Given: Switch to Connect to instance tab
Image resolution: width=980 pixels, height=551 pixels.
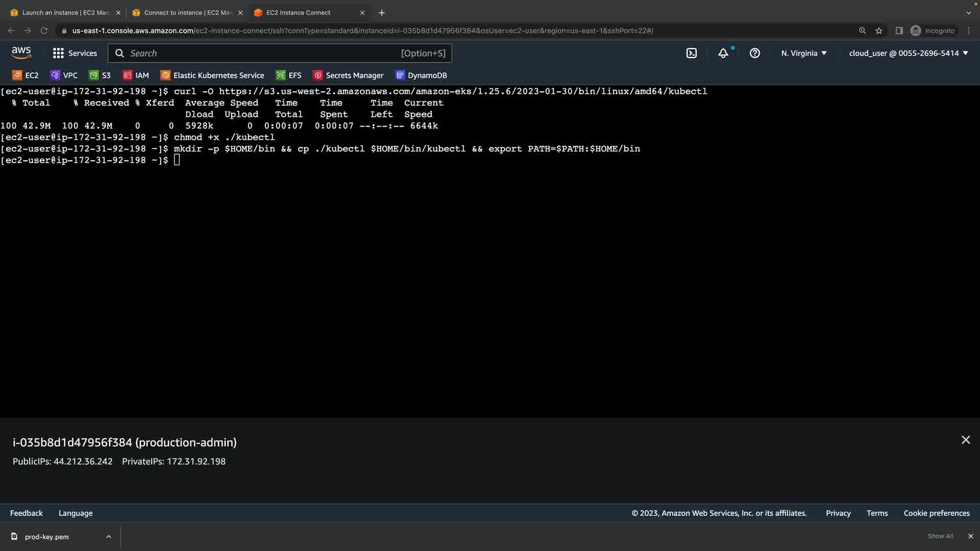Looking at the screenshot, I should tap(187, 13).
